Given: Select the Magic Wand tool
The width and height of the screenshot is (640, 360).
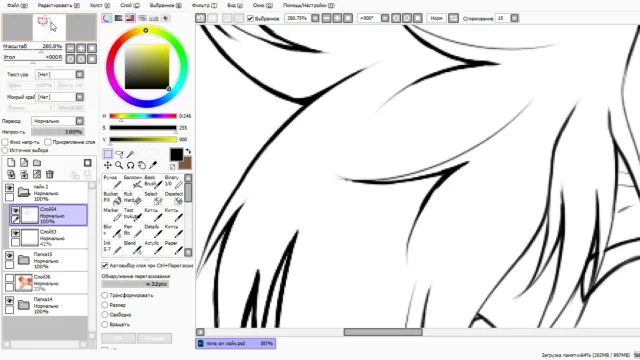Looking at the screenshot, I should 130,154.
